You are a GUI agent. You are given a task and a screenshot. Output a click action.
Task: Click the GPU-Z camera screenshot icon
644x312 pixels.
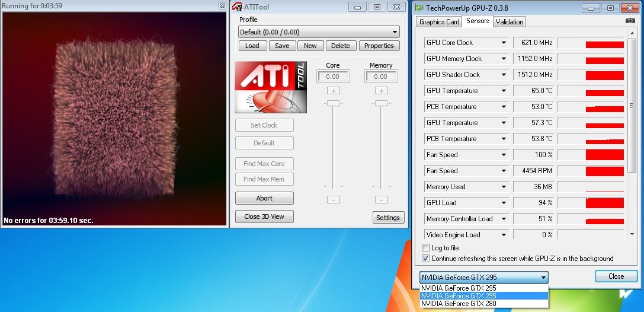pyautogui.click(x=630, y=21)
